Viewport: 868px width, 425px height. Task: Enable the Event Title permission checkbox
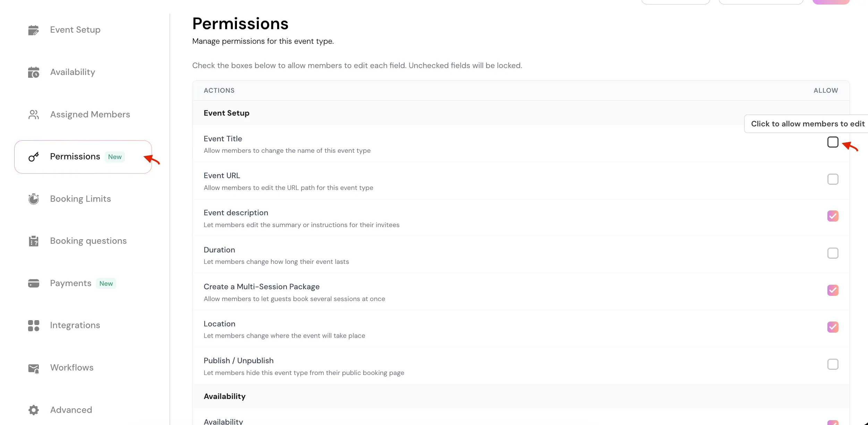tap(833, 142)
